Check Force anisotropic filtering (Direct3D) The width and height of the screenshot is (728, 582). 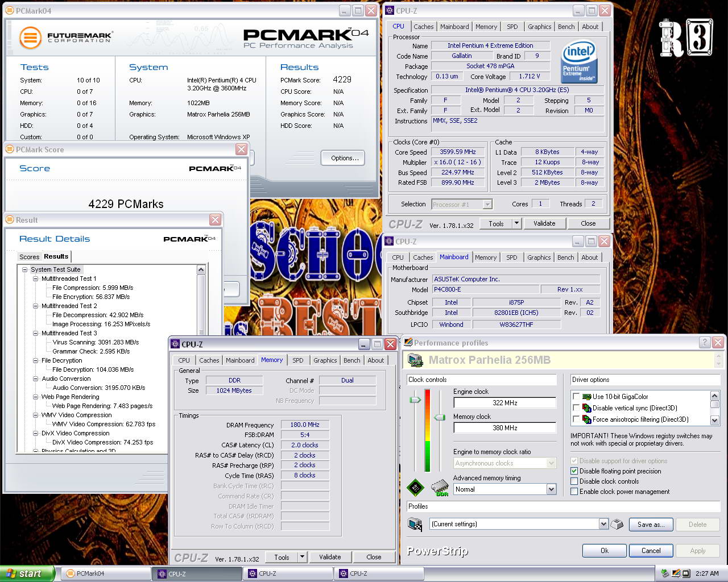coord(576,419)
